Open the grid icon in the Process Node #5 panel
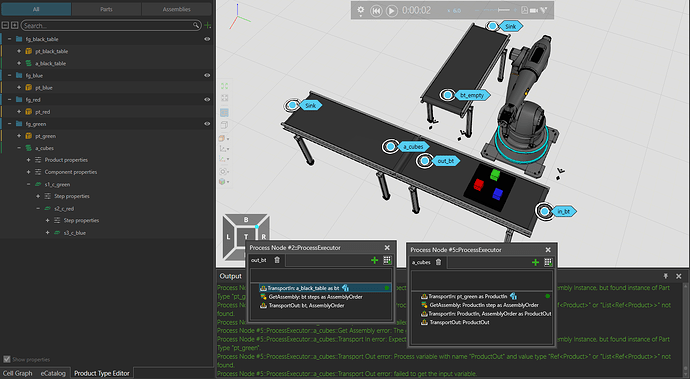690x379 pixels. (548, 262)
